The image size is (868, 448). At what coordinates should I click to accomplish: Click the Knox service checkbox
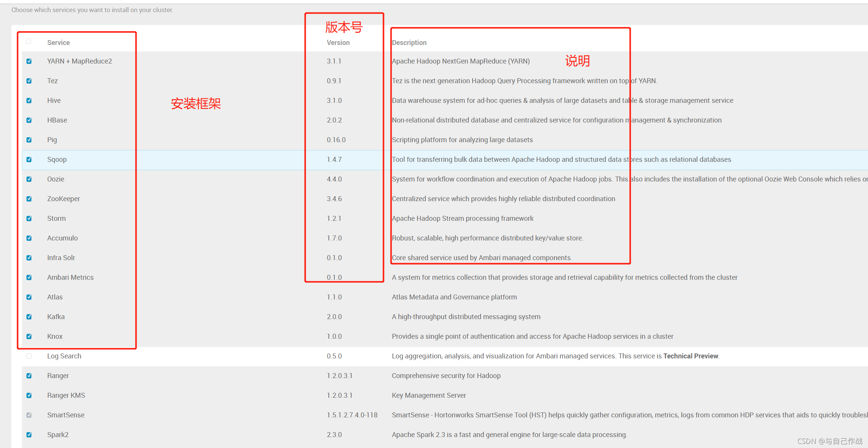29,336
